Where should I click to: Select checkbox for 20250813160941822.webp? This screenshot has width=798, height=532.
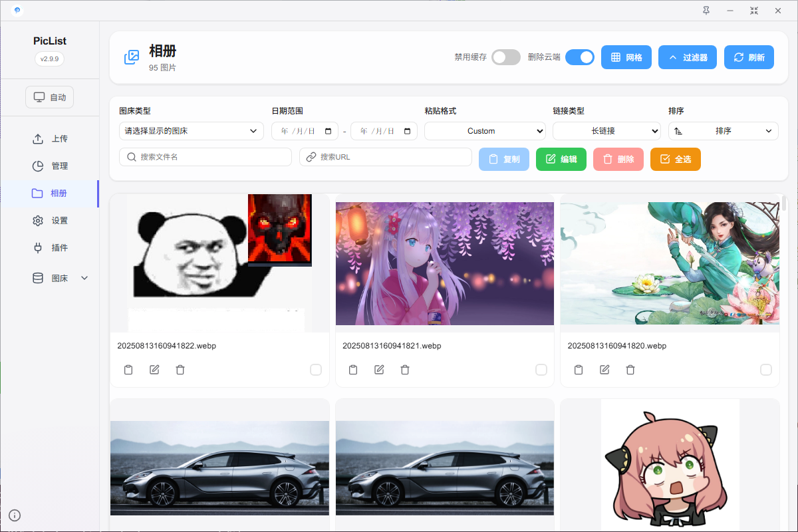tap(316, 370)
